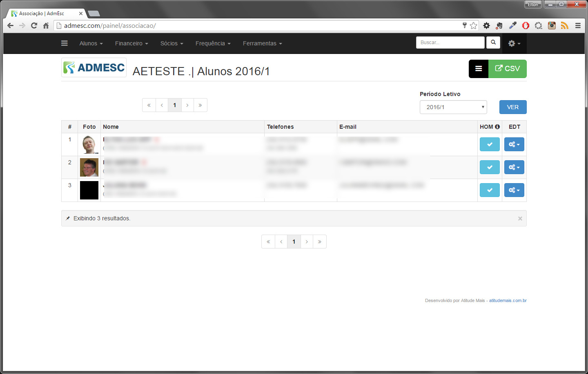The height and width of the screenshot is (374, 588).
Task: Open Período Letivo dropdown showing 2016/1
Action: [x=453, y=107]
